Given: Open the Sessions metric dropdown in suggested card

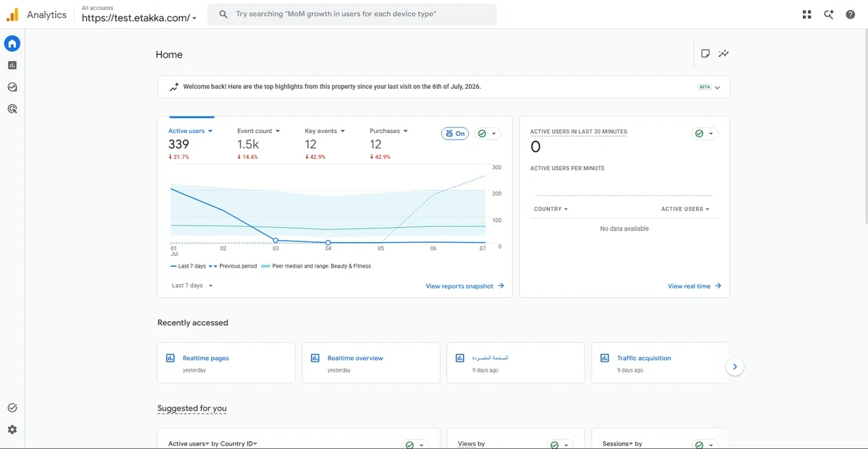Looking at the screenshot, I should click(x=618, y=444).
